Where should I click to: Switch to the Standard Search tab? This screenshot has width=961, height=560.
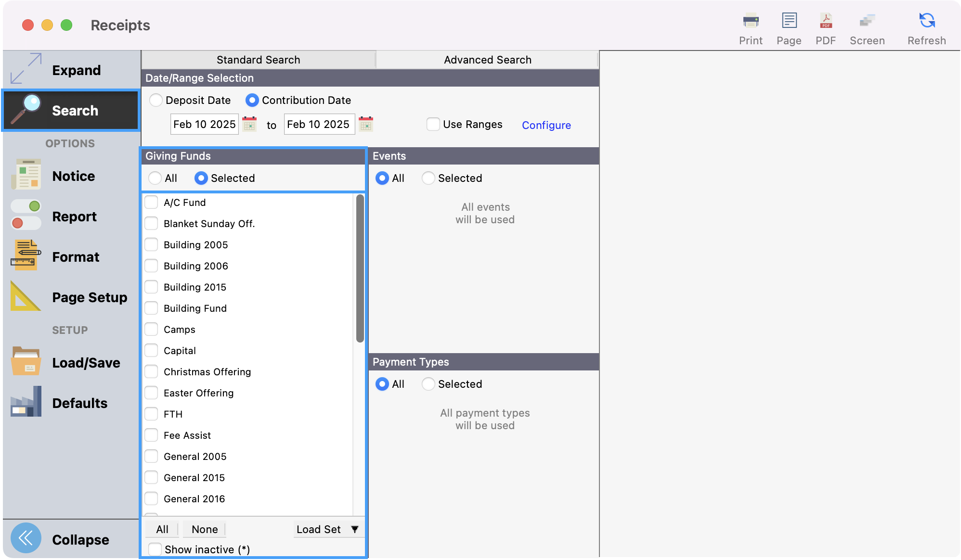click(258, 60)
